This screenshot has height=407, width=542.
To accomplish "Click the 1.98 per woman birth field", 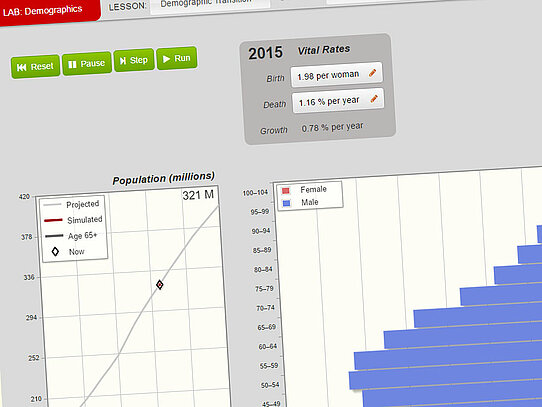I will (x=337, y=74).
